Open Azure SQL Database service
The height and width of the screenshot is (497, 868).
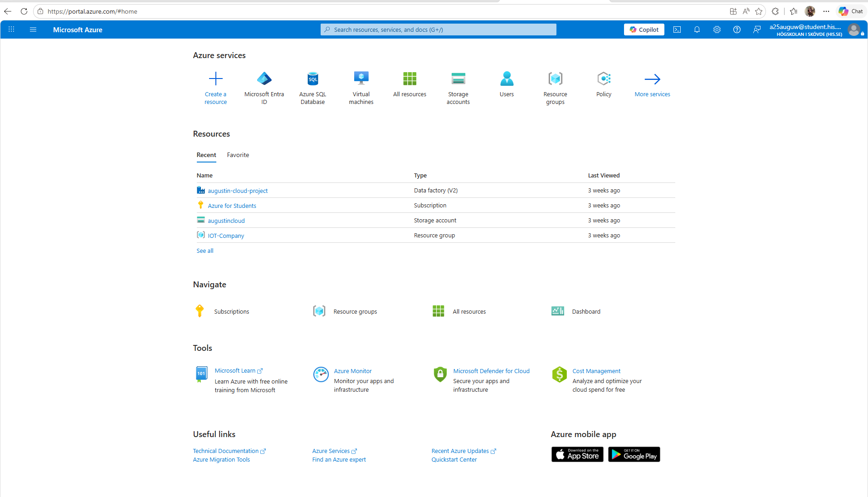[x=312, y=88]
